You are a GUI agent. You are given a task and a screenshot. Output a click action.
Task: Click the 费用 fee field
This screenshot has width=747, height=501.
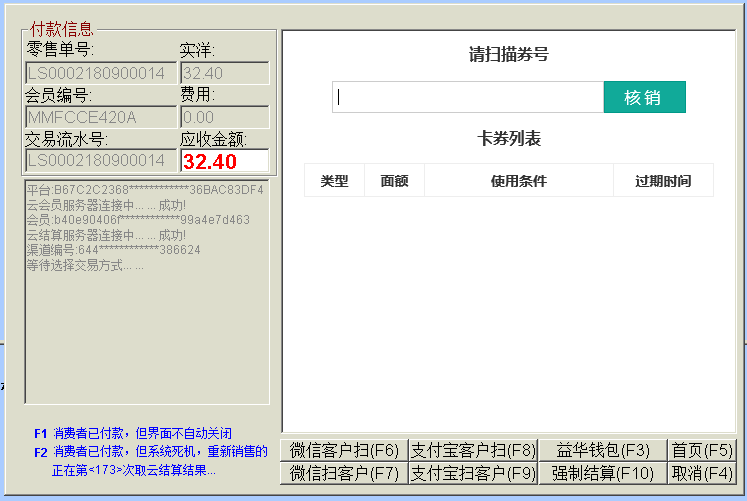224,117
